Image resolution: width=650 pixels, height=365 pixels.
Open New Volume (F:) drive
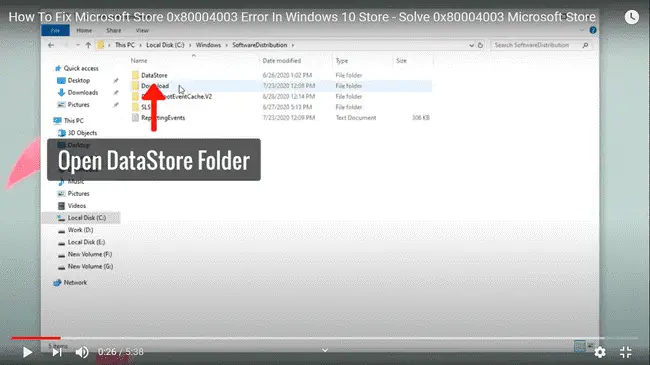click(90, 254)
